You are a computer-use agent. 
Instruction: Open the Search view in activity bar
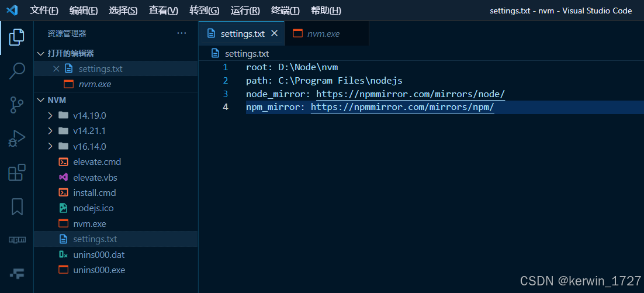tap(16, 71)
